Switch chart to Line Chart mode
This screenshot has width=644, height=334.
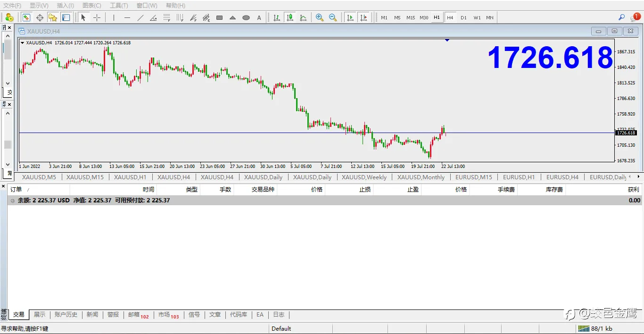(303, 17)
